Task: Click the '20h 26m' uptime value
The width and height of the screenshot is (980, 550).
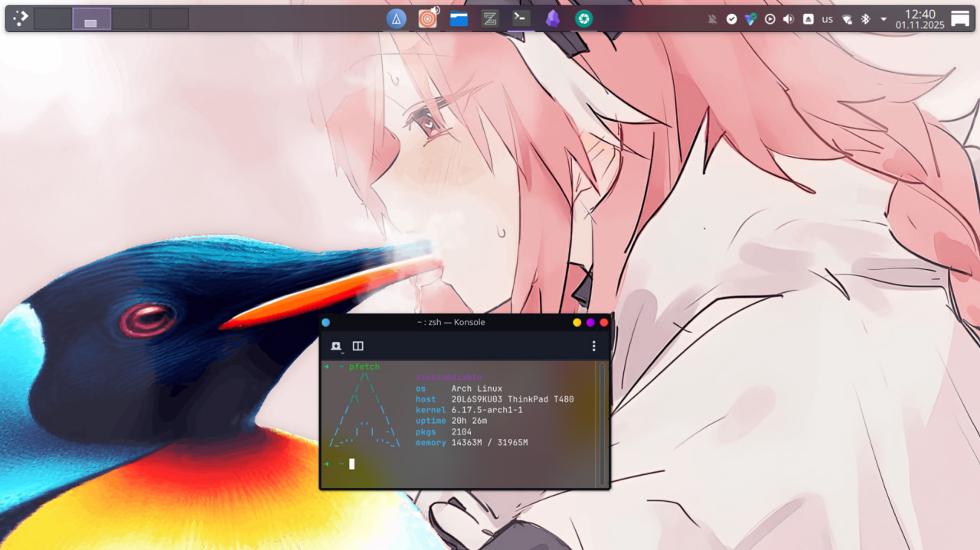Action: pyautogui.click(x=469, y=421)
